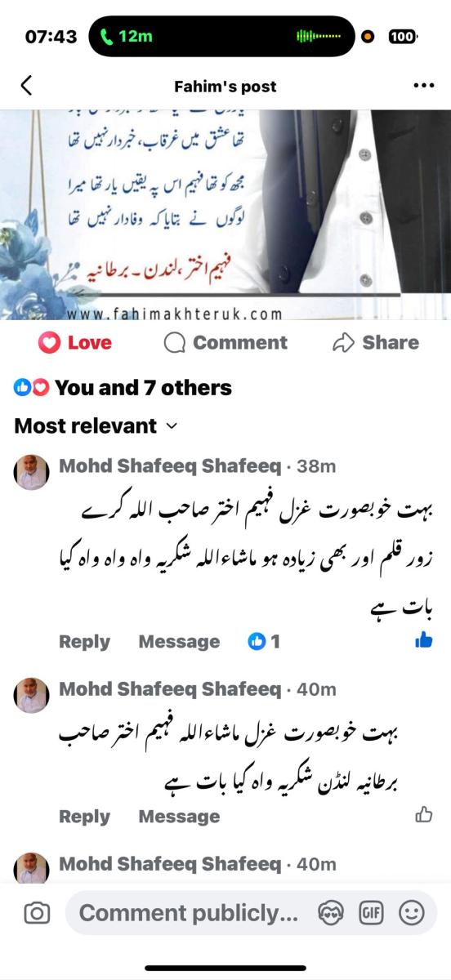Open the avatar sticker picker icon
This screenshot has height=980, width=451.
(330, 913)
